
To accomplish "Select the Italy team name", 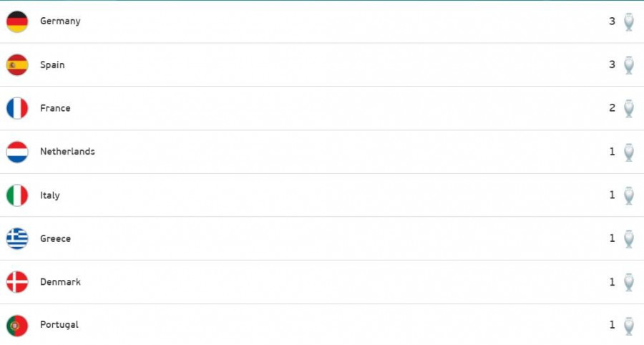I will (49, 195).
